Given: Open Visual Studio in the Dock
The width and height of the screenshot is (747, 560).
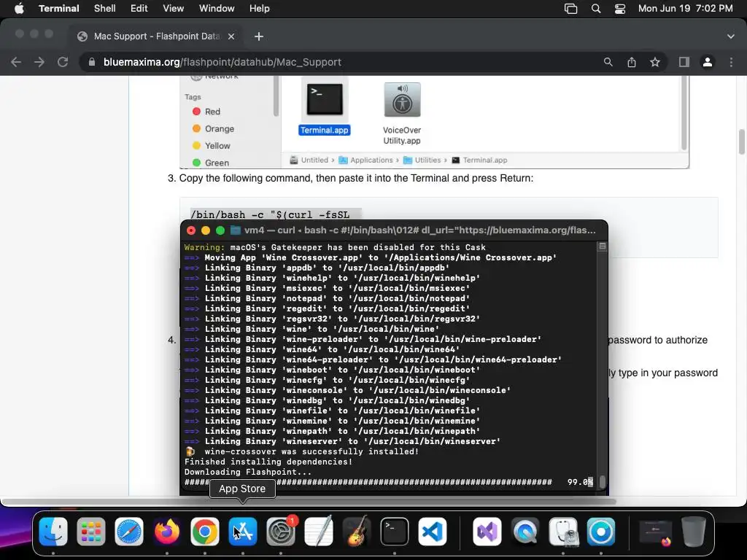Looking at the screenshot, I should coord(487,532).
